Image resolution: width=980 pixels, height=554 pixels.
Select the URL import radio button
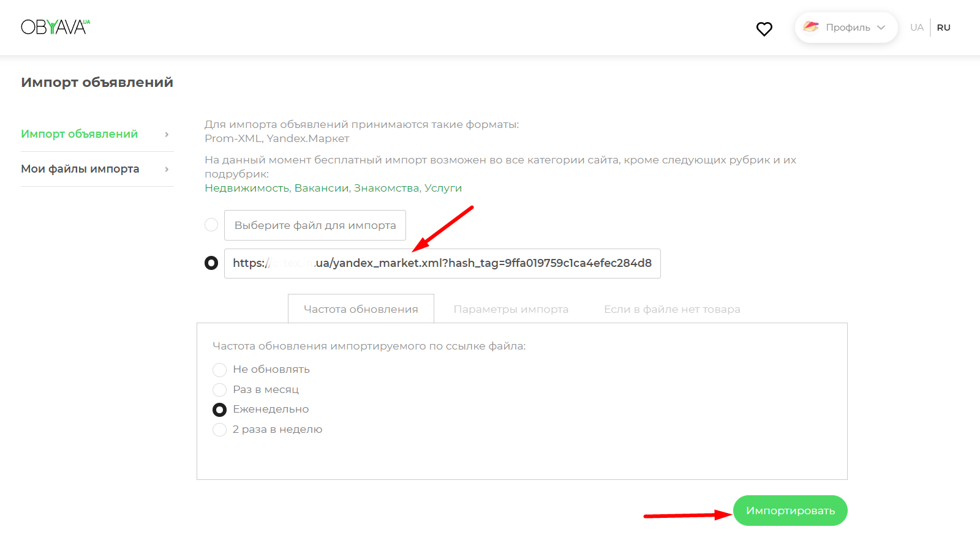click(x=211, y=263)
